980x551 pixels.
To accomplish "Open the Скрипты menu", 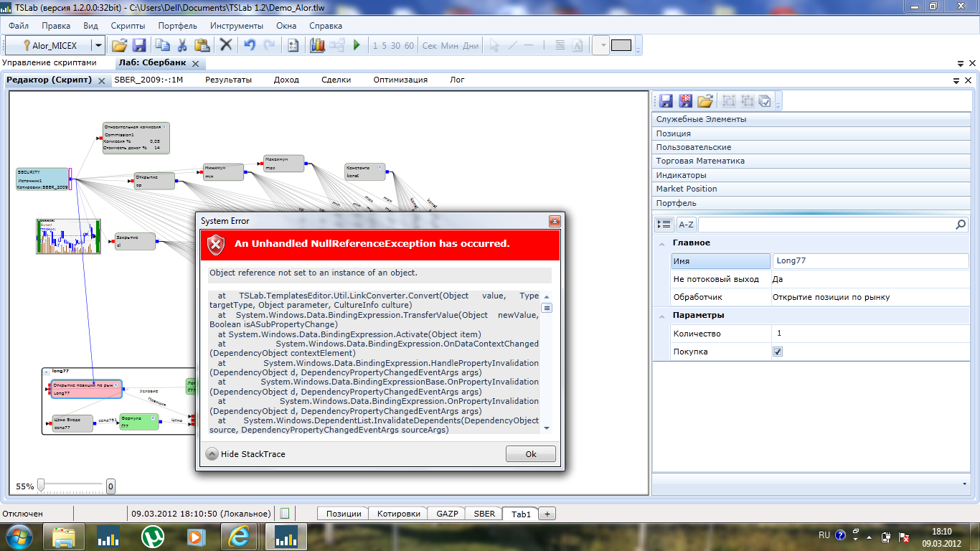I will [x=128, y=26].
